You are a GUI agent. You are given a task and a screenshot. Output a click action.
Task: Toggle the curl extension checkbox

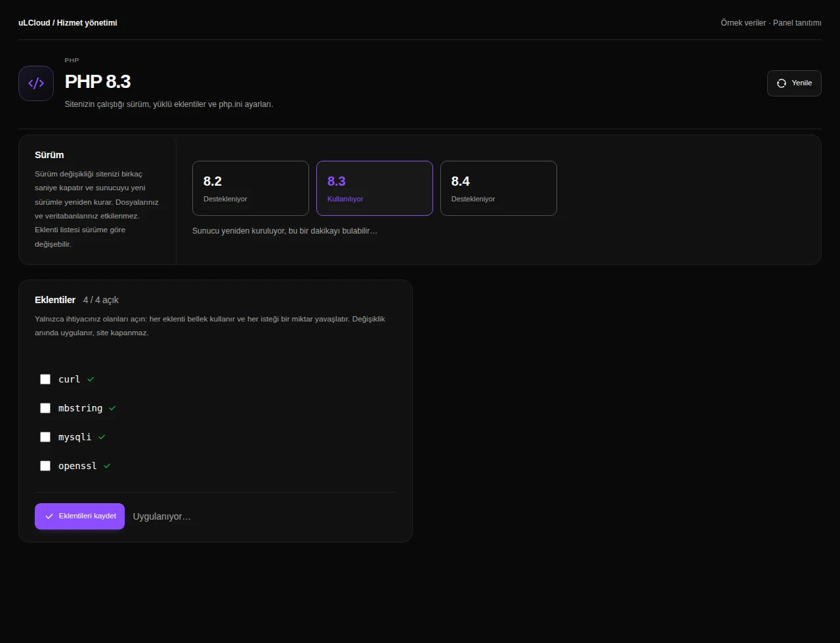tap(45, 379)
